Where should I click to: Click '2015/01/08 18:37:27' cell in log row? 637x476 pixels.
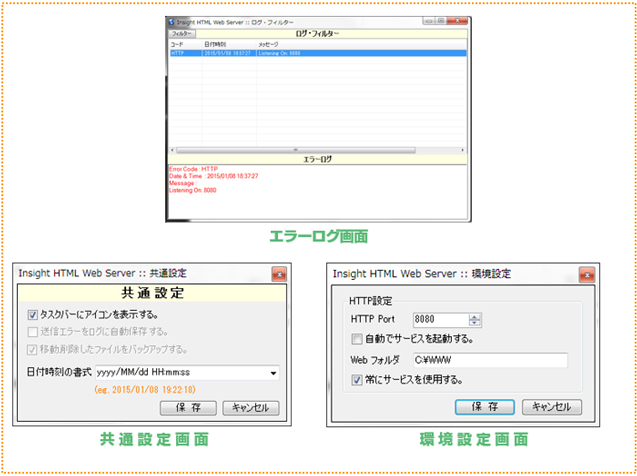[x=227, y=53]
